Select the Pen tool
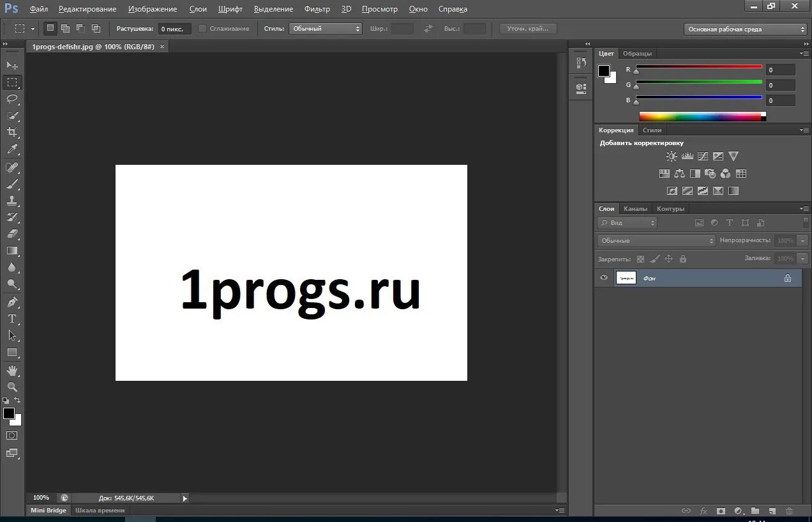The image size is (812, 522). tap(12, 302)
